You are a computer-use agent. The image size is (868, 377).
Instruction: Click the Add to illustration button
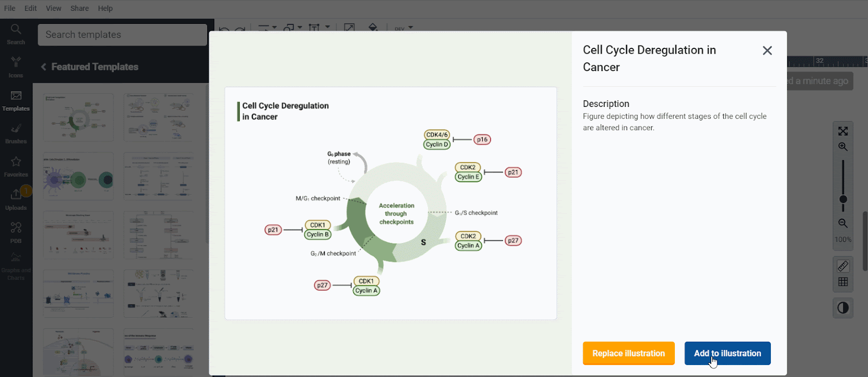point(727,353)
